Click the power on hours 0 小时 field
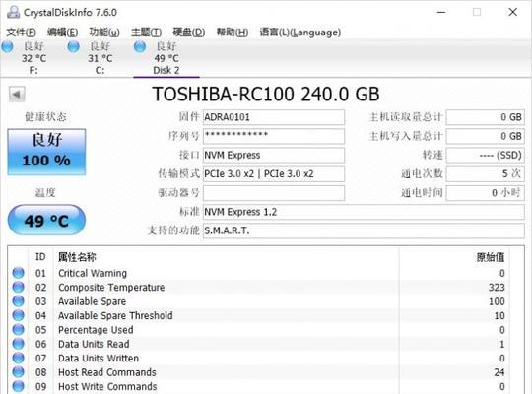This screenshot has height=394, width=532. 485,193
